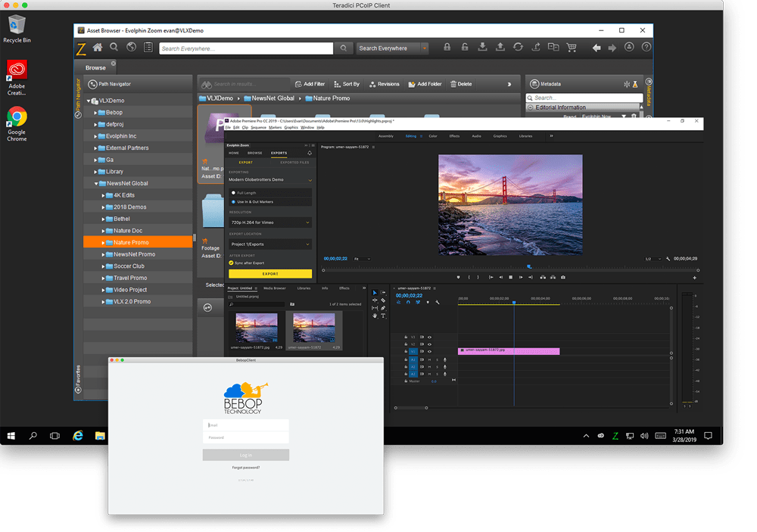Select the Pen tool in Premiere

(383, 308)
